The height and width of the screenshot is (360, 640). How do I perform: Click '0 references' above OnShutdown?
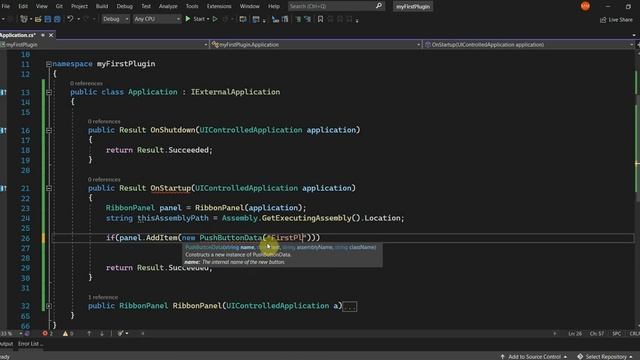[104, 121]
